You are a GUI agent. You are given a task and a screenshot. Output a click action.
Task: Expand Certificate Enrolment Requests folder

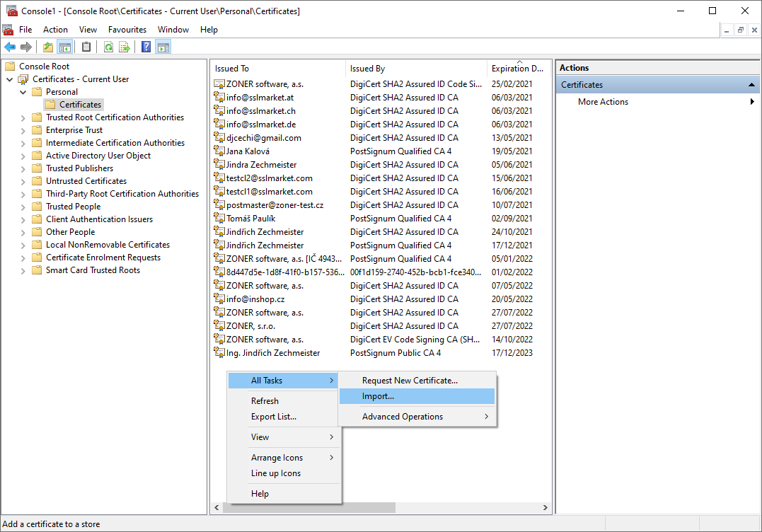coord(23,258)
